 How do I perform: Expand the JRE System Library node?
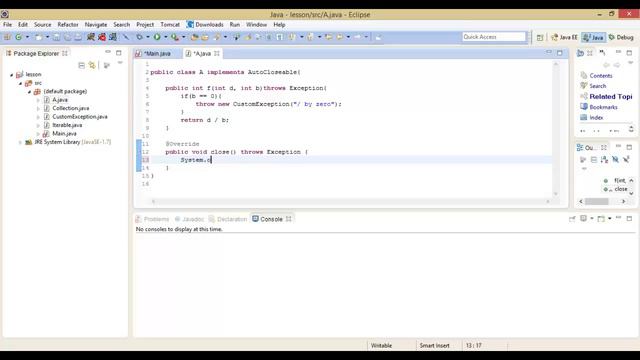pyautogui.click(x=20, y=142)
